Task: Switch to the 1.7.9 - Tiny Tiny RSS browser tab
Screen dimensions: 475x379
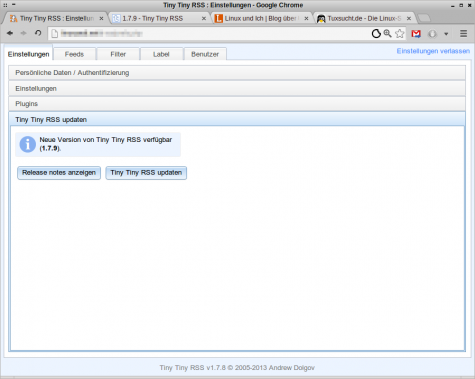Action: click(158, 18)
